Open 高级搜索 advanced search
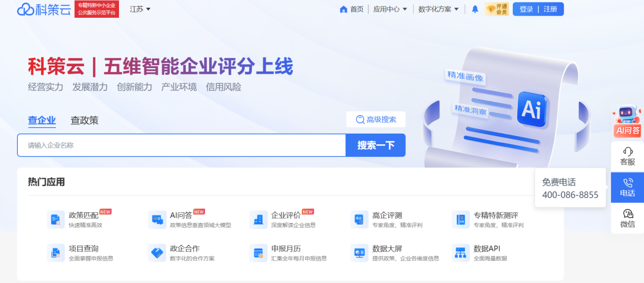The width and height of the screenshot is (644, 283). (x=376, y=119)
